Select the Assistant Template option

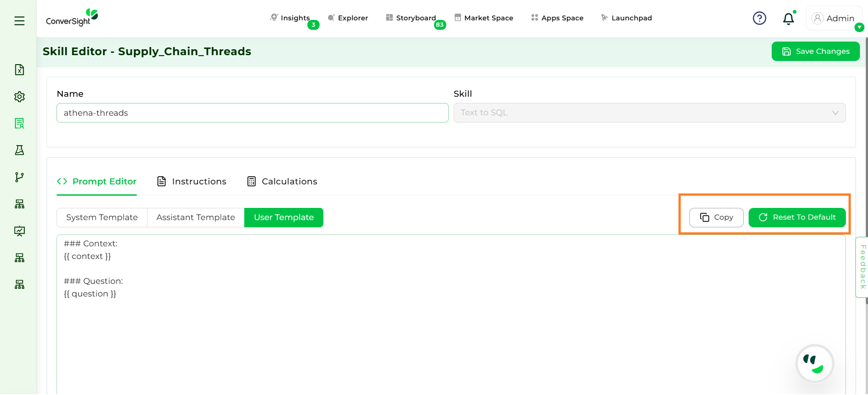(195, 217)
